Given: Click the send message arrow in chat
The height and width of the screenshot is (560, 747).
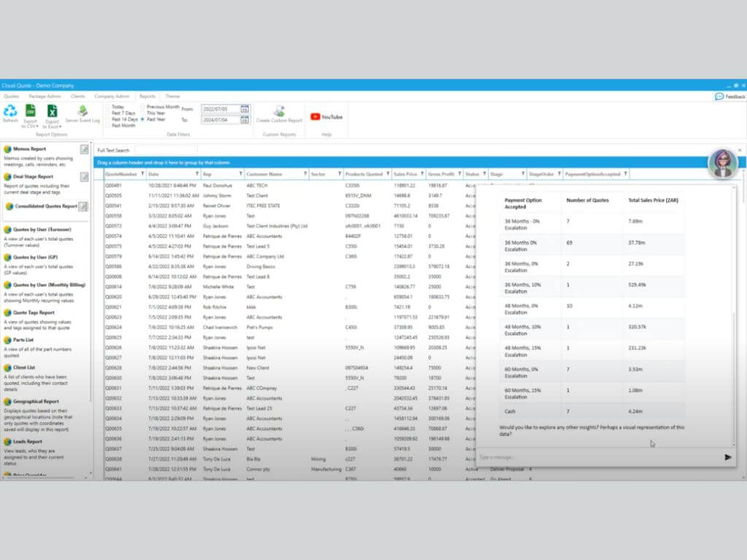Looking at the screenshot, I should (727, 457).
